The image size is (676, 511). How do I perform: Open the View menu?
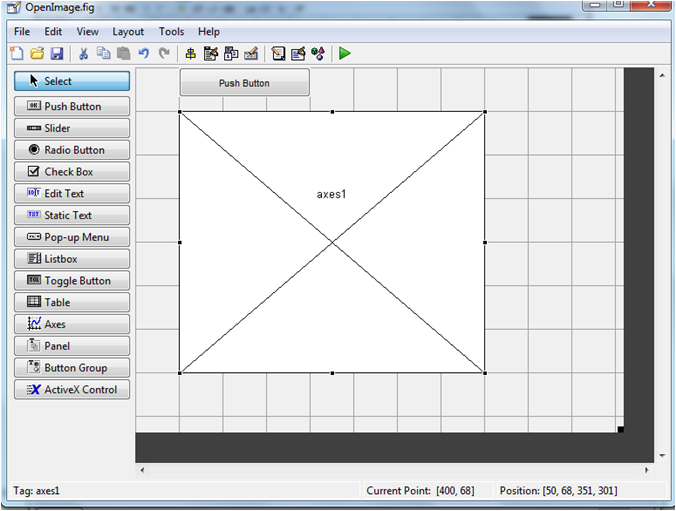pyautogui.click(x=88, y=31)
